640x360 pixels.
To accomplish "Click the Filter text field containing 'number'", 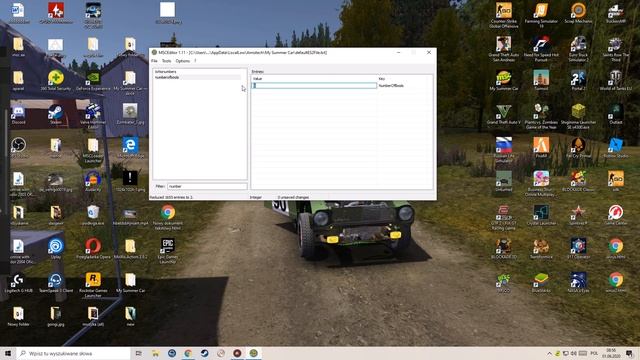I will pos(207,186).
